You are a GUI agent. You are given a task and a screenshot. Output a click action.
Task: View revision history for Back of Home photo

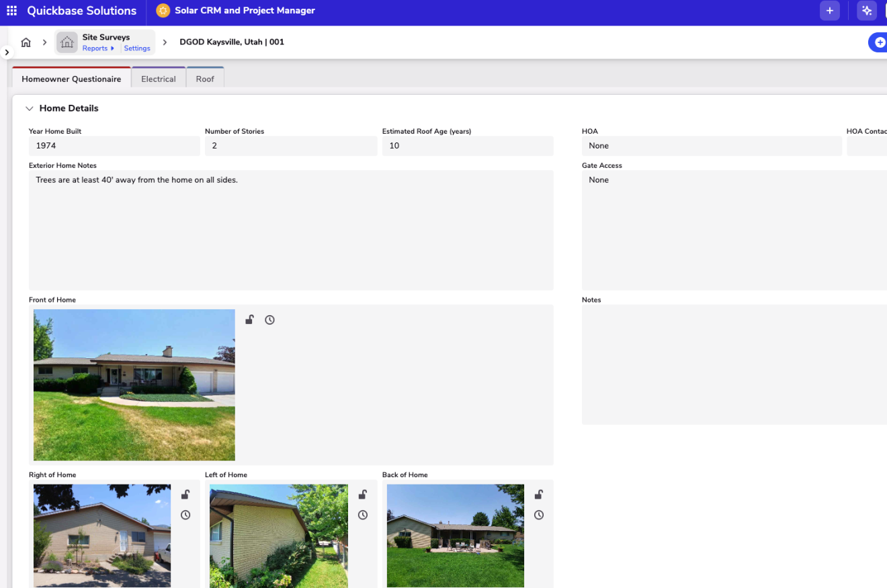pyautogui.click(x=539, y=515)
